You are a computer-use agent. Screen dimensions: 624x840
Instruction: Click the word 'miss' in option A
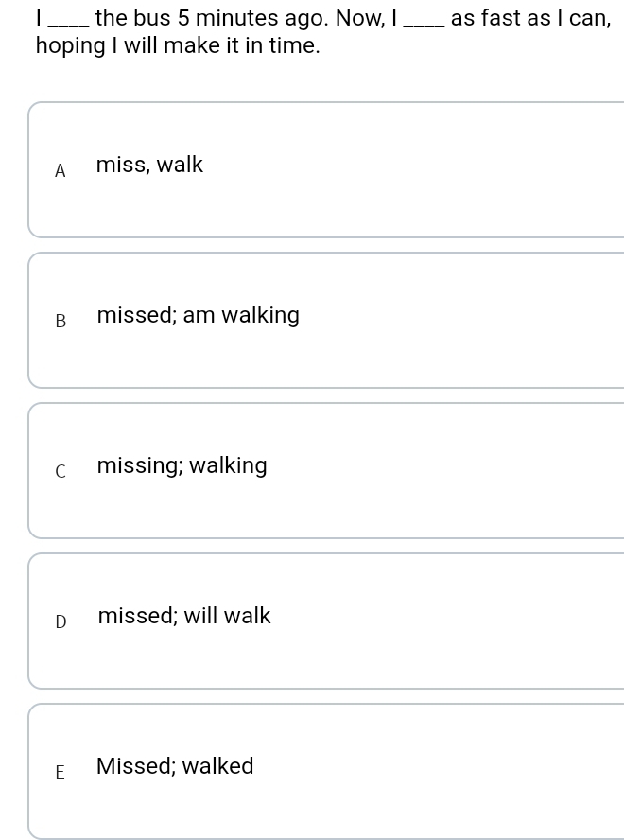point(120,165)
